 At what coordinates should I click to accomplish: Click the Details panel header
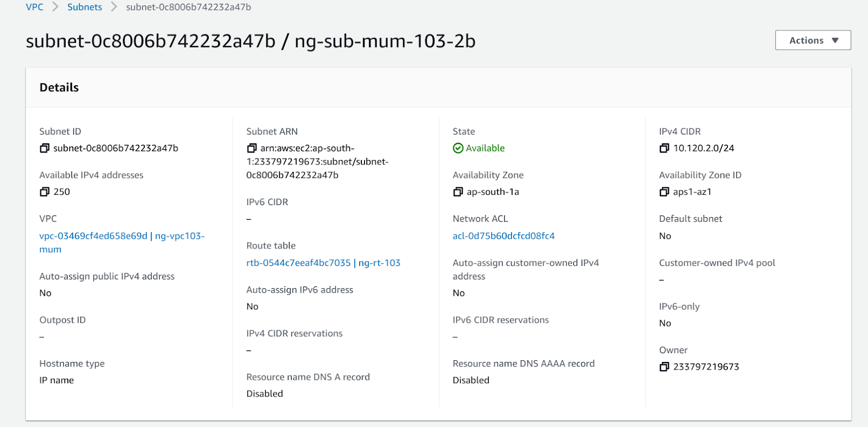point(59,87)
